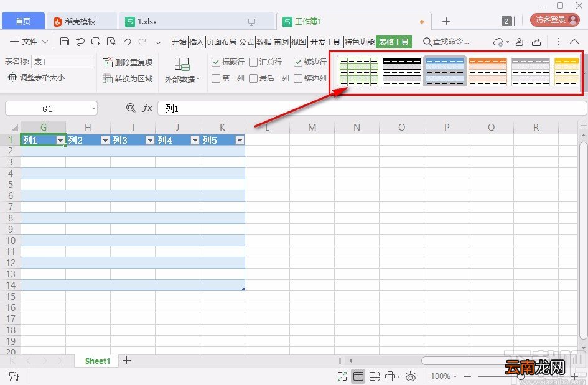Click the 表名称 input field
This screenshot has width=588, height=385.
[x=62, y=62]
